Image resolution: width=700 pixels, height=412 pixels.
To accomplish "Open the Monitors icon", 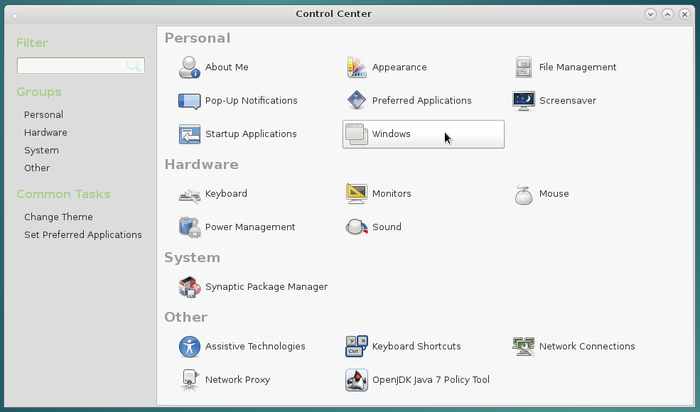I will point(356,194).
